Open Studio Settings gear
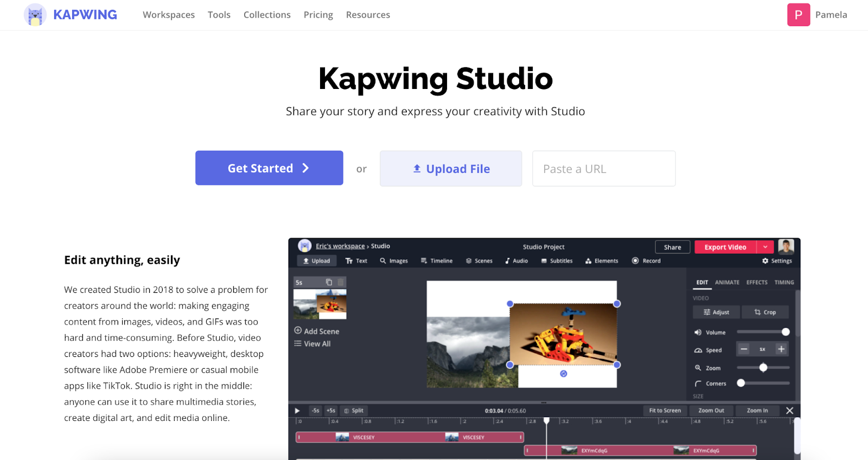868x460 pixels. (777, 261)
